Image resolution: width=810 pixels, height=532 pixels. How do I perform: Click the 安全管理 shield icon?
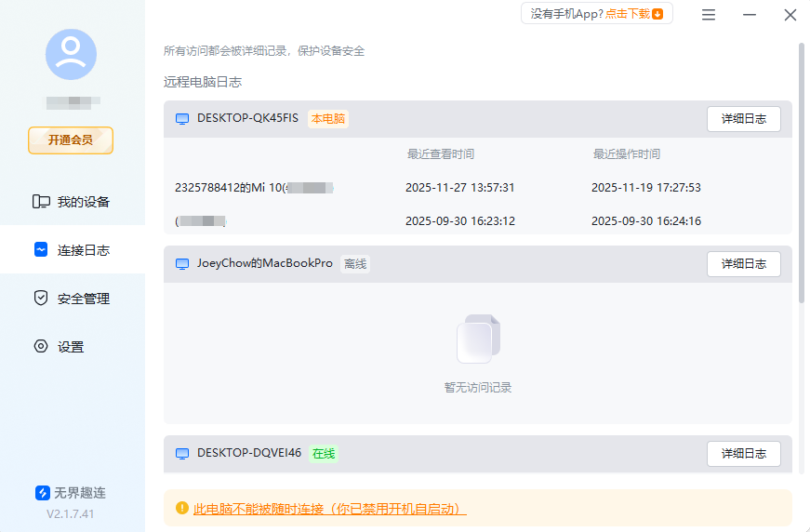point(41,298)
